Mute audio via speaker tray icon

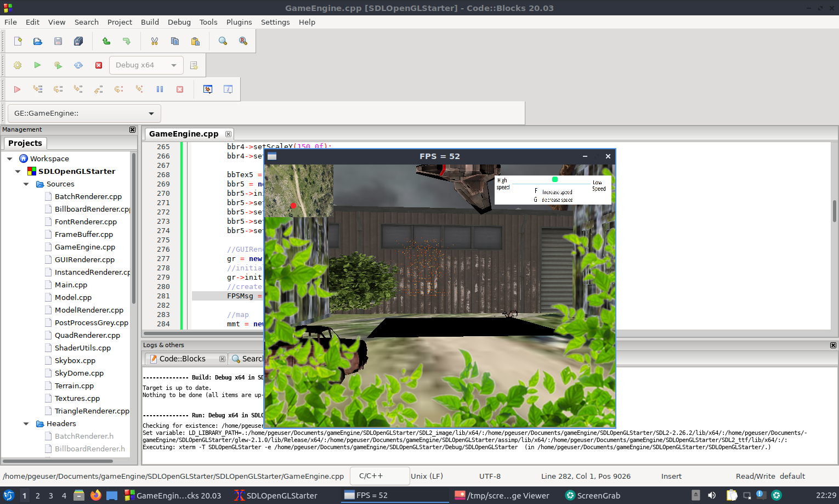click(711, 495)
